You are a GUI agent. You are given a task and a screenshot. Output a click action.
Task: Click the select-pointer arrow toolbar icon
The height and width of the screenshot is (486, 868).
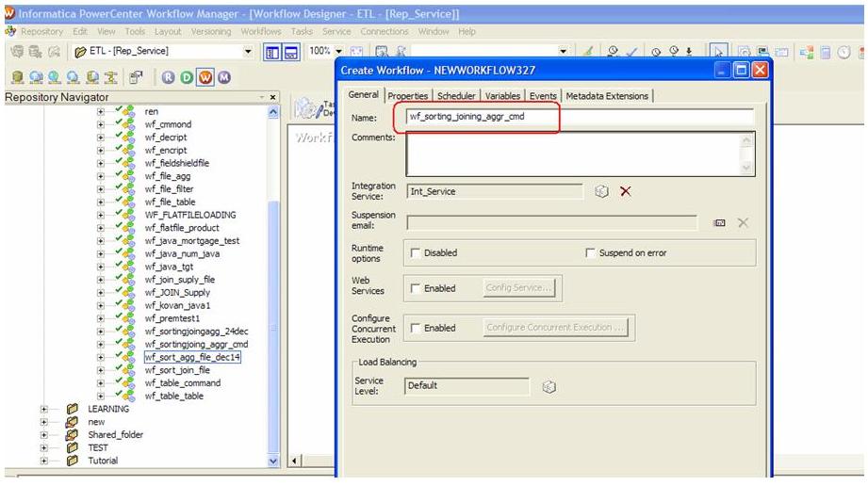coord(718,51)
